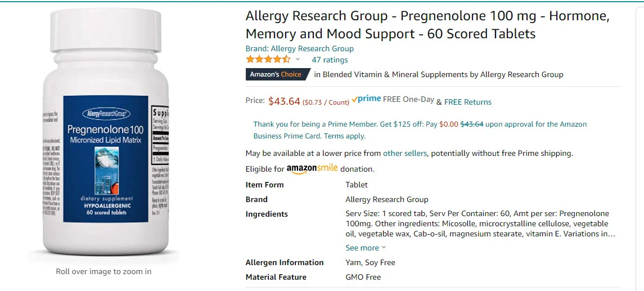Click the Roll over image to zoom caption

pyautogui.click(x=103, y=271)
